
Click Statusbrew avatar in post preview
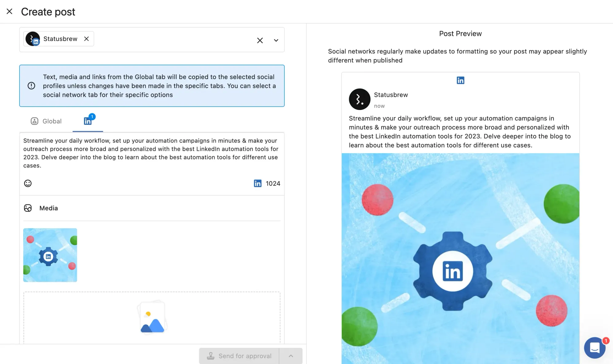(x=360, y=99)
